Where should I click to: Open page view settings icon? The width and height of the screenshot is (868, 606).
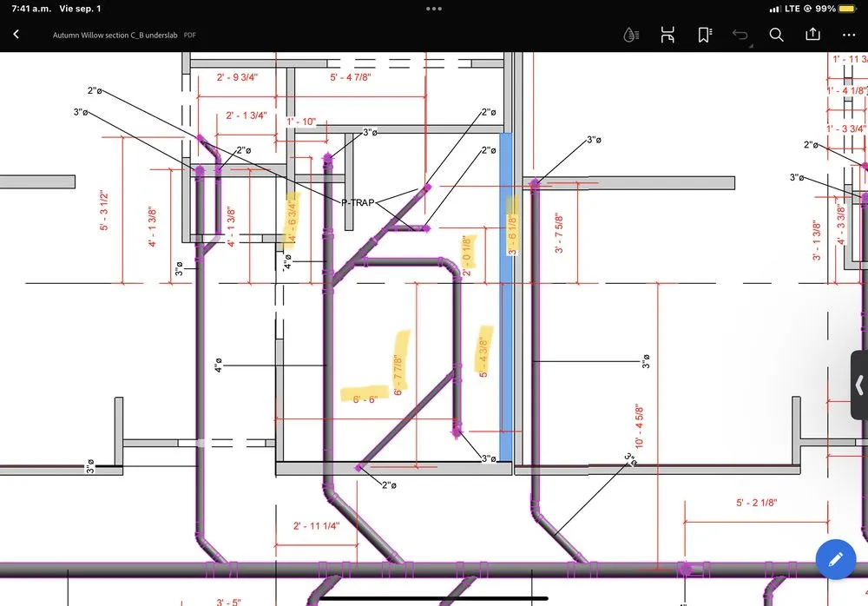point(667,35)
